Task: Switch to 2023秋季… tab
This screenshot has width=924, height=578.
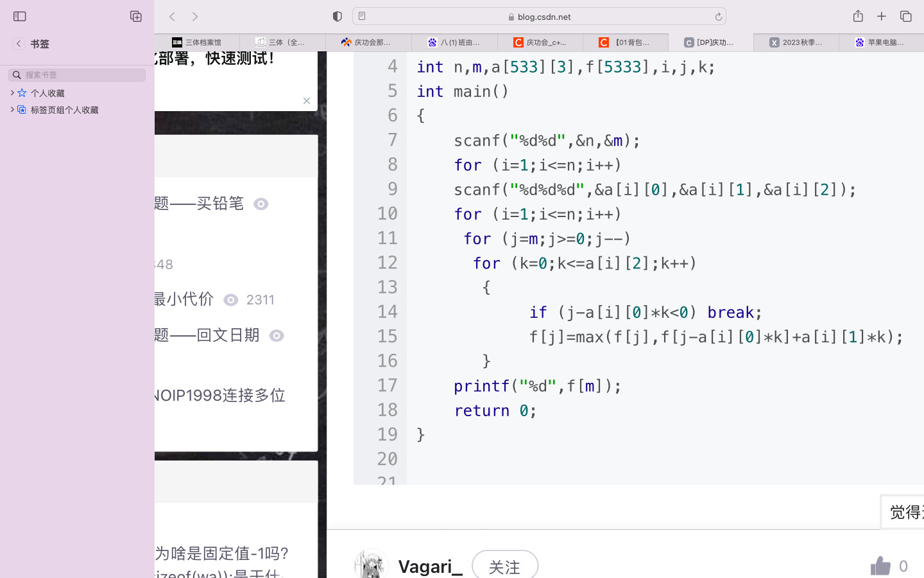Action: tap(796, 42)
